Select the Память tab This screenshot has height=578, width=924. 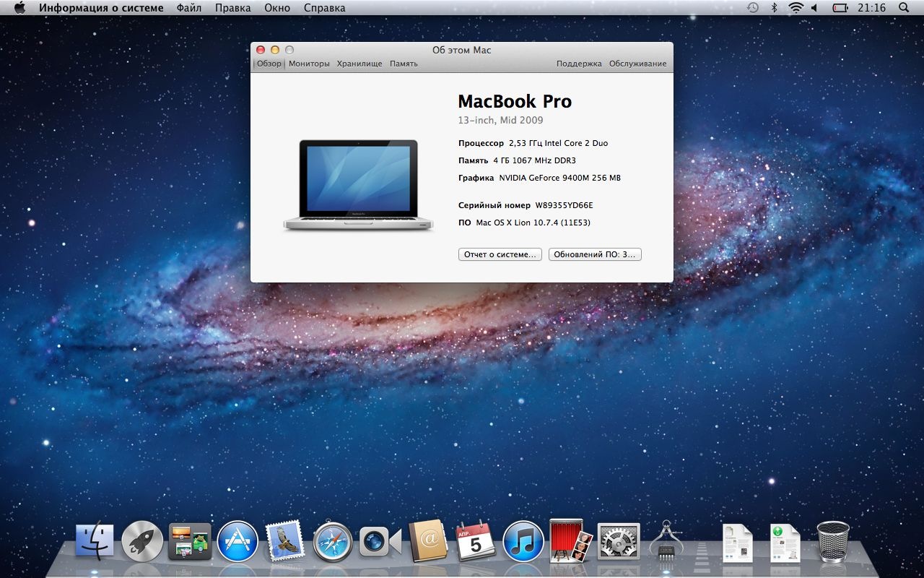[404, 64]
